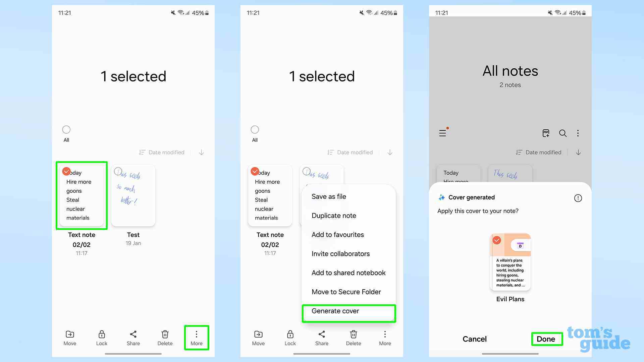Select Duplicate note from context menu
Screen dimensions: 644x362
[333, 215]
